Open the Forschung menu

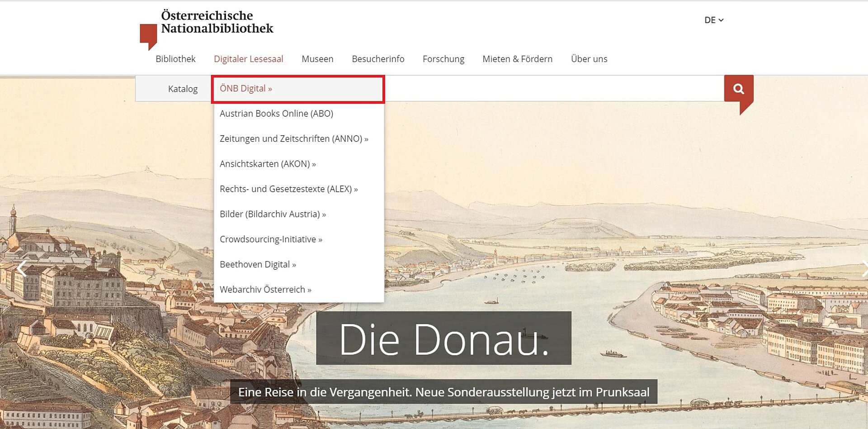[x=443, y=59]
